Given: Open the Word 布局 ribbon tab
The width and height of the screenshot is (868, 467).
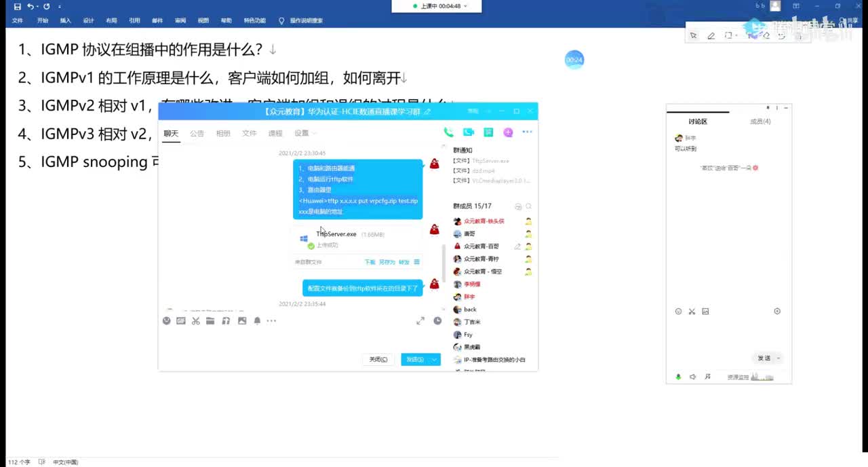Looking at the screenshot, I should [x=111, y=20].
